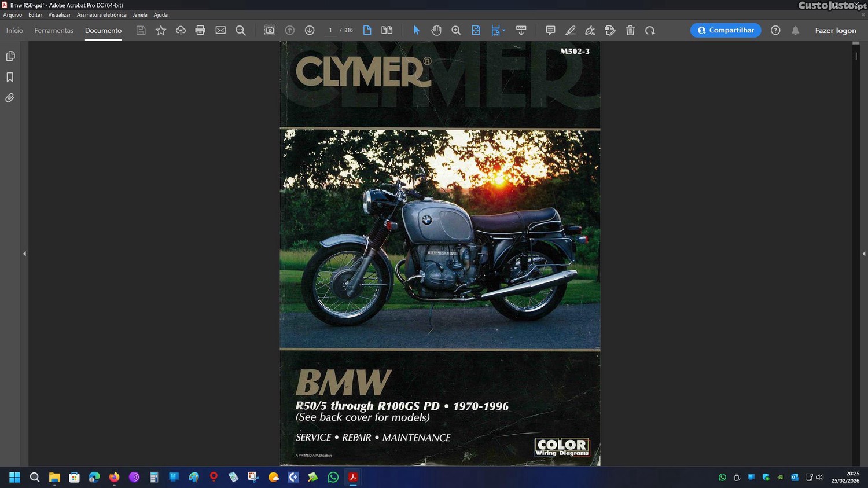Go to next page arrow
Image resolution: width=868 pixels, height=488 pixels.
coord(310,30)
